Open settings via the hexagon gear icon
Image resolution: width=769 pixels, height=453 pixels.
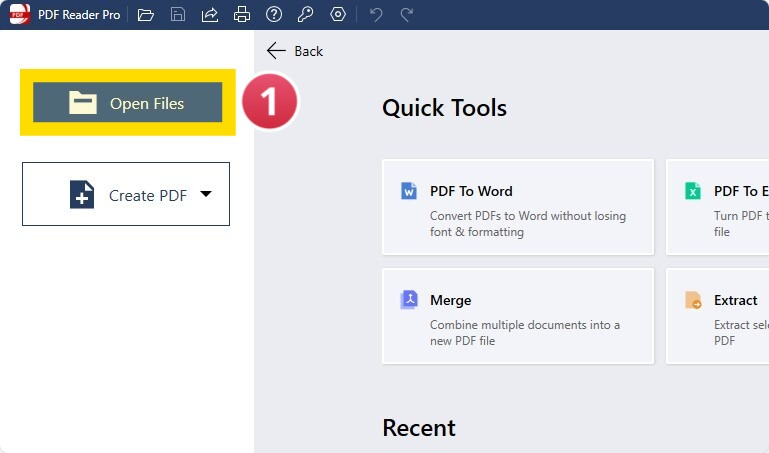[x=338, y=14]
